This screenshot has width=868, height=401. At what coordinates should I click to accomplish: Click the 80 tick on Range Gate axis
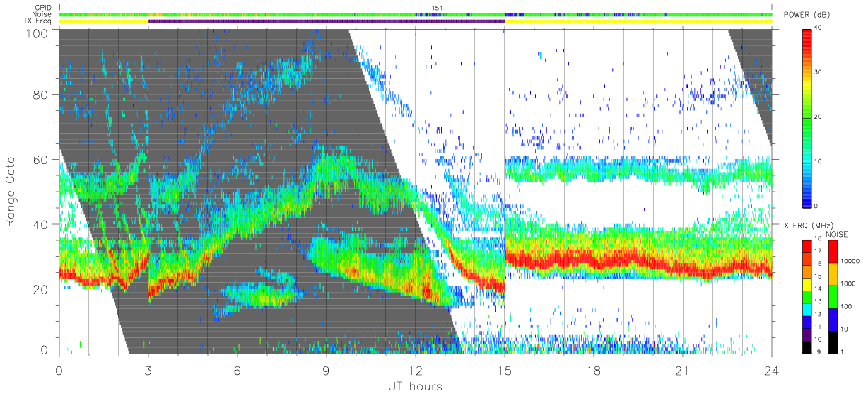[x=42, y=94]
